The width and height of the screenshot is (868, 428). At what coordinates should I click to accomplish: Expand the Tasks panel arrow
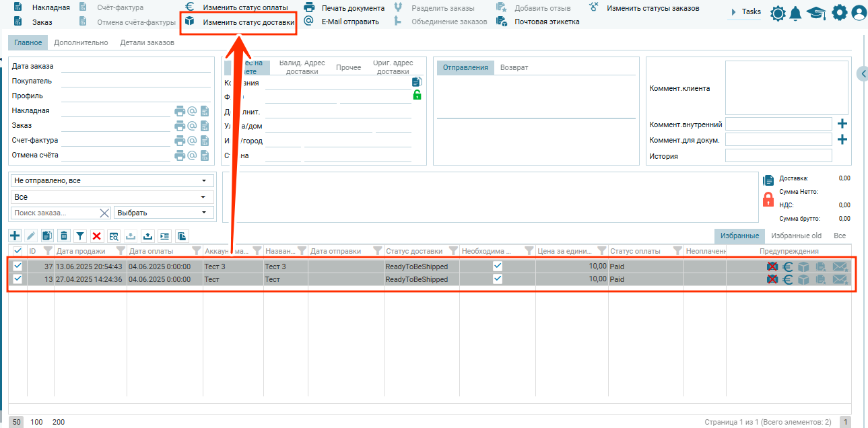[733, 12]
